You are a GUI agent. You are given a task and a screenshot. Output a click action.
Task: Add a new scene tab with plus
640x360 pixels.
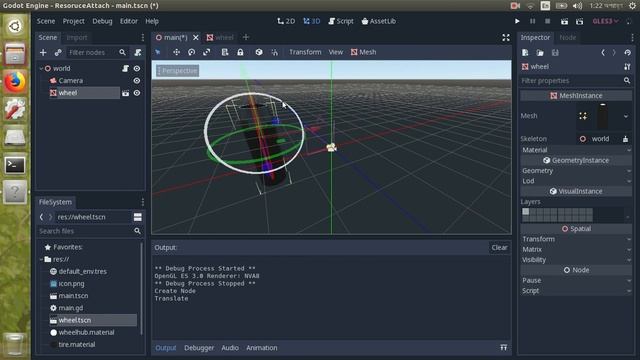coord(246,38)
